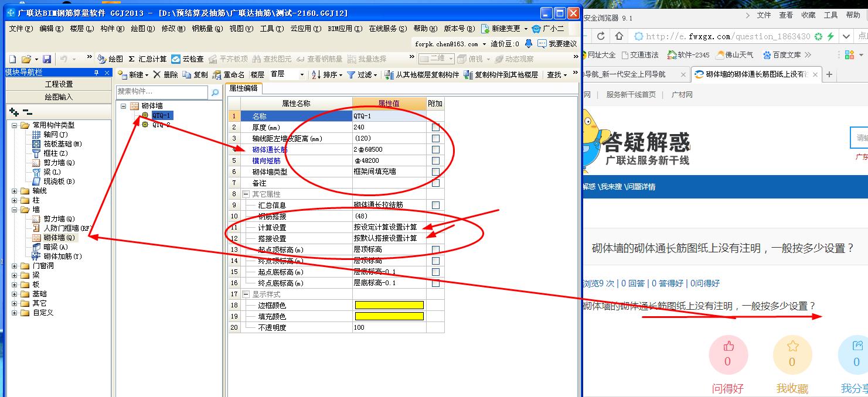Open 服务新干线首页 link in browser
This screenshot has width=868, height=397.
(x=631, y=94)
